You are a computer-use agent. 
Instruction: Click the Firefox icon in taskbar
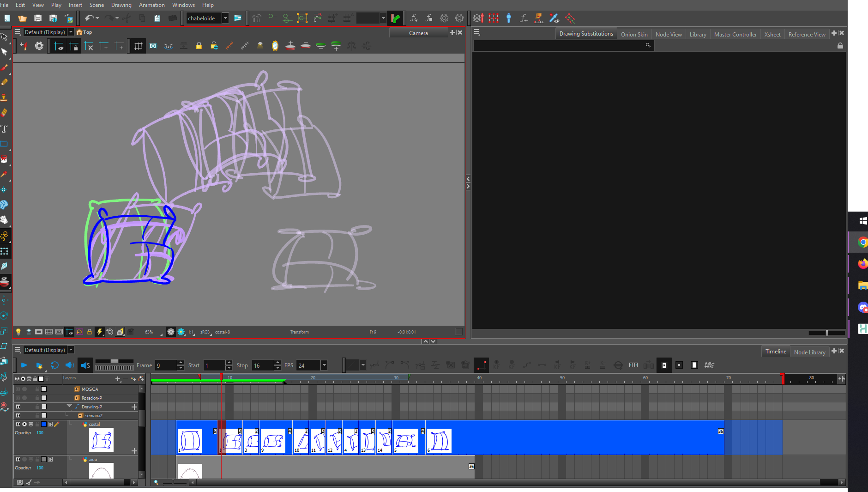pos(862,264)
